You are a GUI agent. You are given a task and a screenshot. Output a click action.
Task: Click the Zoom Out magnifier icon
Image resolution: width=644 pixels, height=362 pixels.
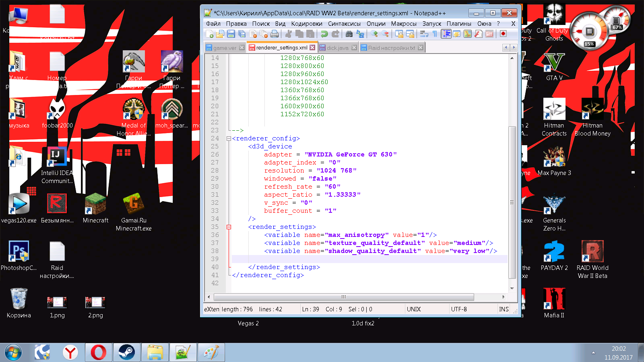(385, 34)
